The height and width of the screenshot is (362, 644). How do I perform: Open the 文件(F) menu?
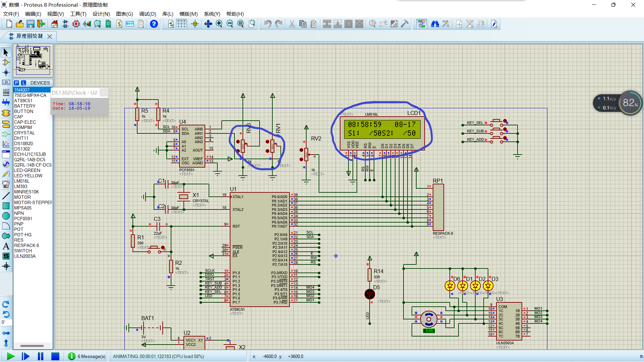[11, 14]
